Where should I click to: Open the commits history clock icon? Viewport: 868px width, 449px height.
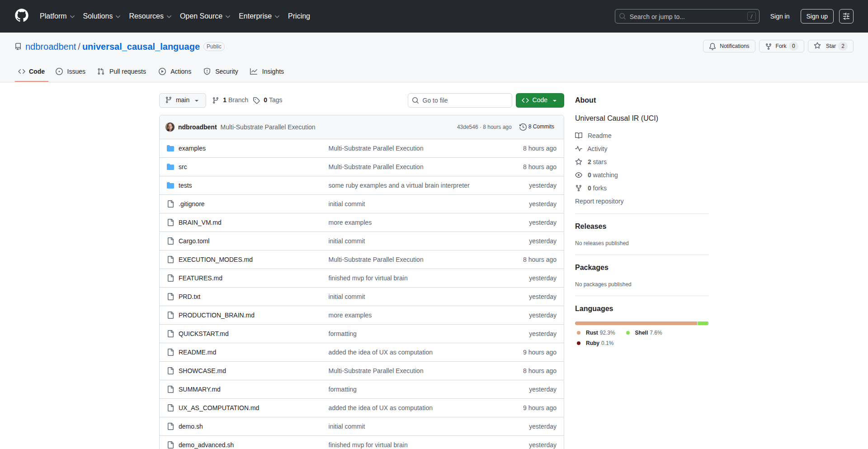[523, 127]
